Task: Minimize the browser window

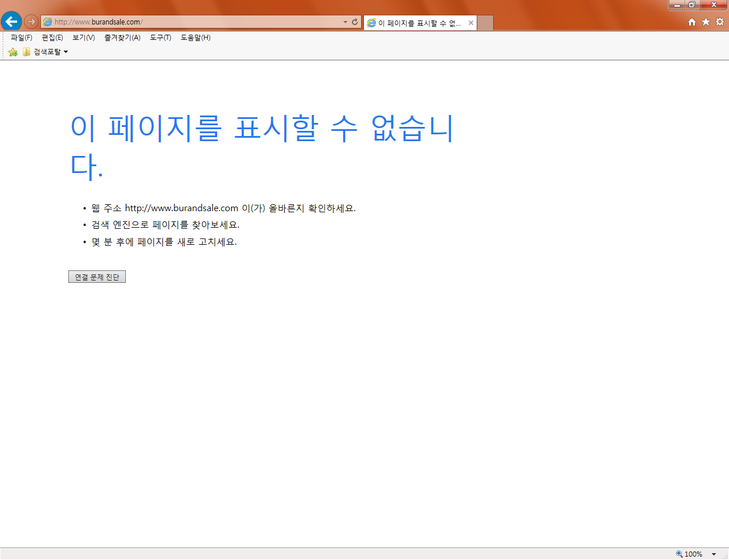Action: pyautogui.click(x=677, y=5)
